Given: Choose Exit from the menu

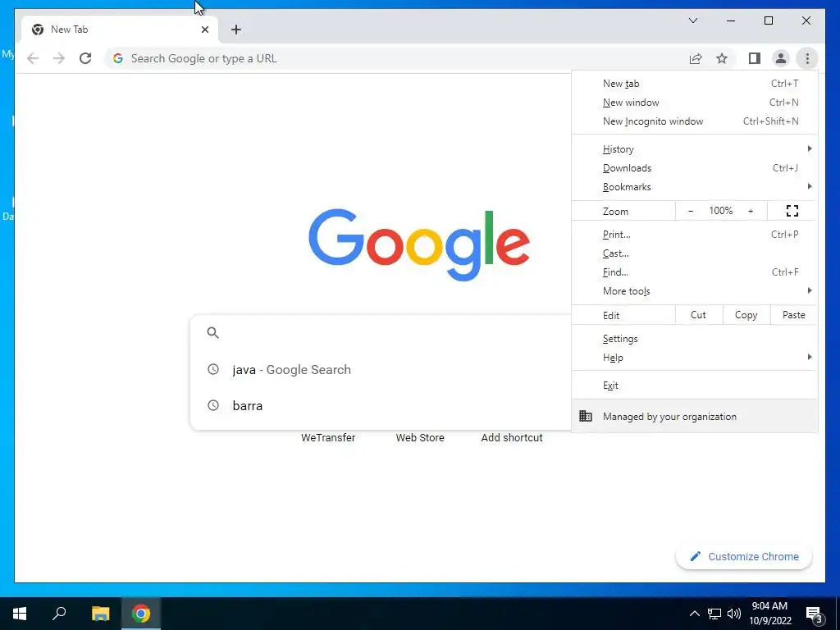Looking at the screenshot, I should (695, 386).
